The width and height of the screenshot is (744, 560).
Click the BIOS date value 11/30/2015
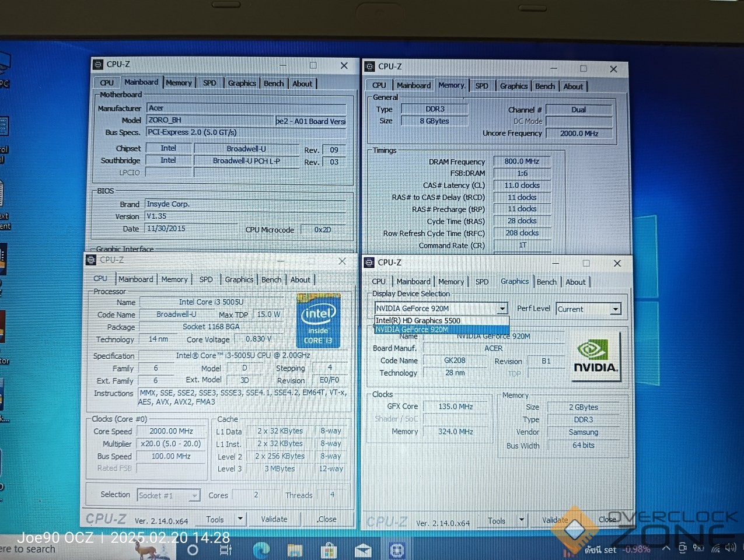click(x=191, y=229)
